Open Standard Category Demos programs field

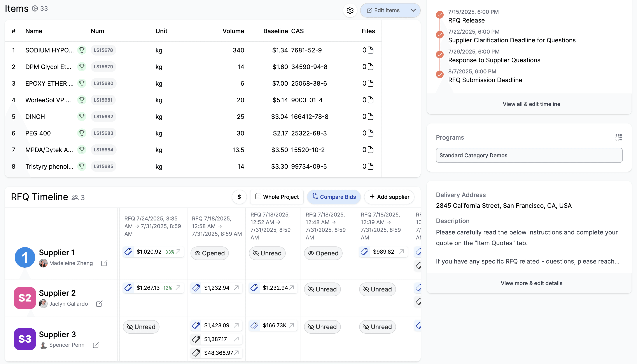[x=529, y=155]
